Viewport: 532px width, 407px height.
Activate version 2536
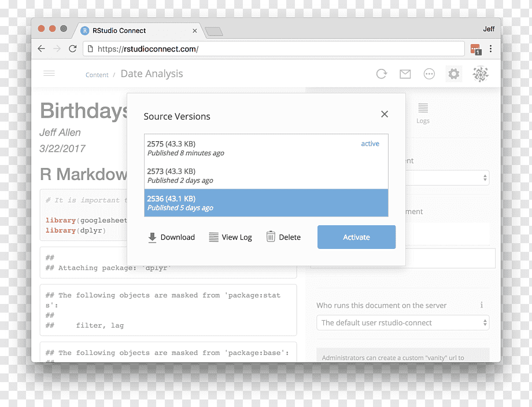click(x=356, y=237)
